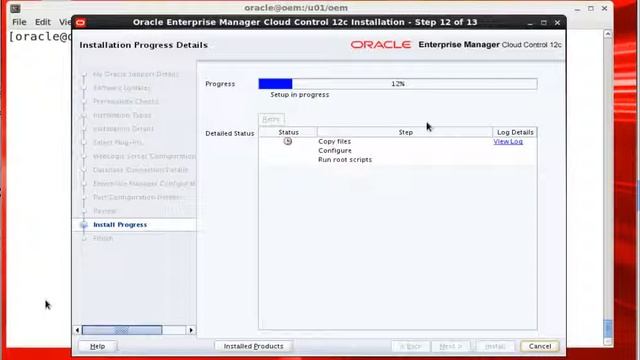
Task: Click the Cancel button
Action: [540, 346]
